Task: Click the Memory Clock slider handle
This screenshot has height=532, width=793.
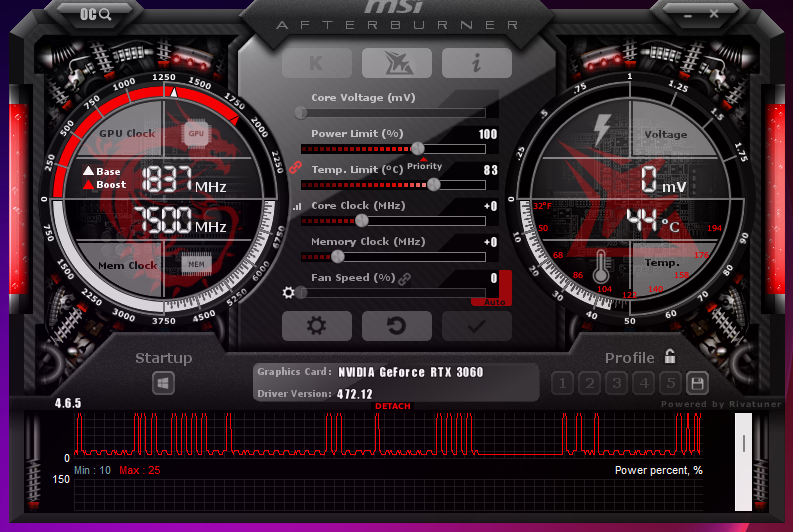Action: click(337, 257)
